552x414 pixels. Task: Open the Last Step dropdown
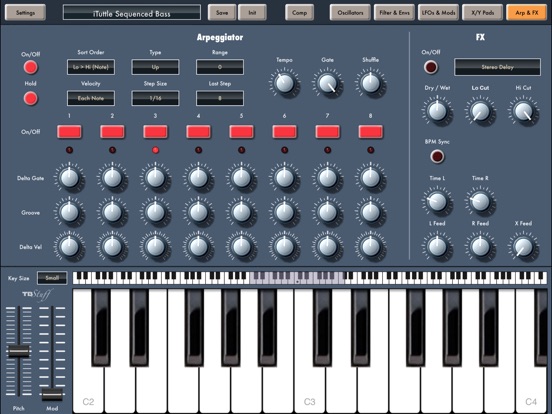(220, 98)
